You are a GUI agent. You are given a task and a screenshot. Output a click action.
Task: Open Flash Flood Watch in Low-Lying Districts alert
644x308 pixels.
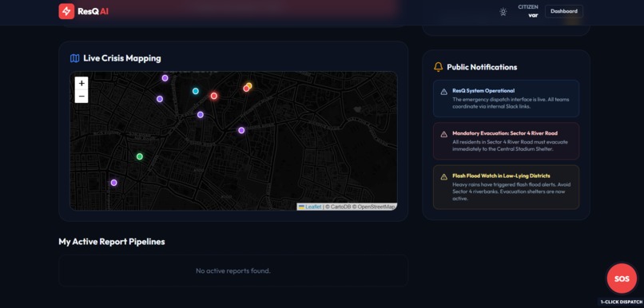[x=506, y=187]
